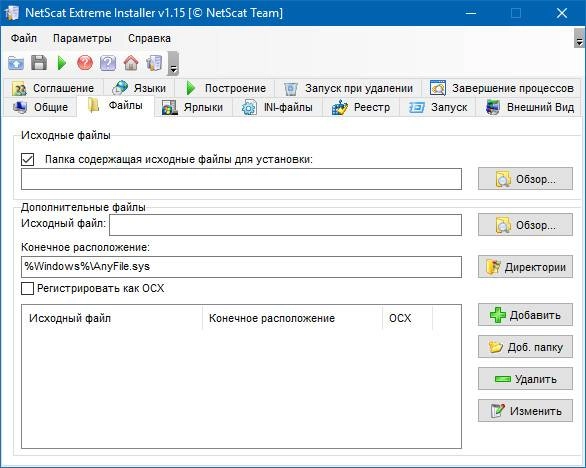The image size is (586, 468).
Task: Minimize the NetScat Extreme Installer window
Action: pos(471,13)
